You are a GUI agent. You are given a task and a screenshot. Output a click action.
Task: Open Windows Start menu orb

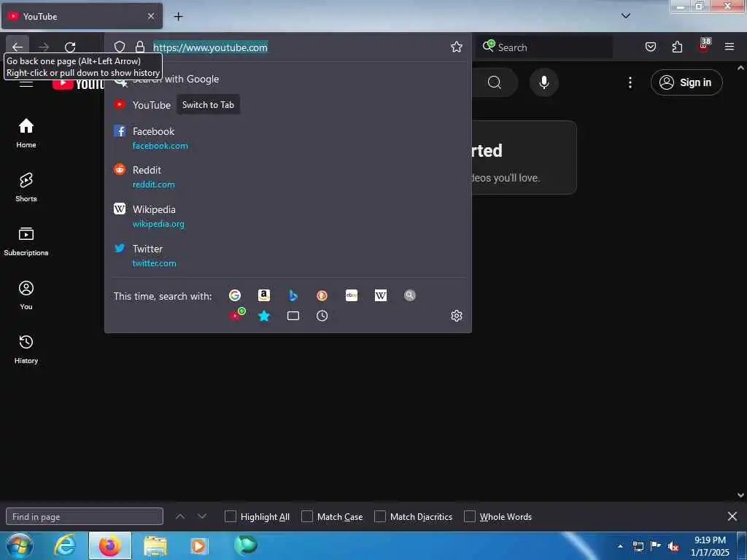click(20, 546)
